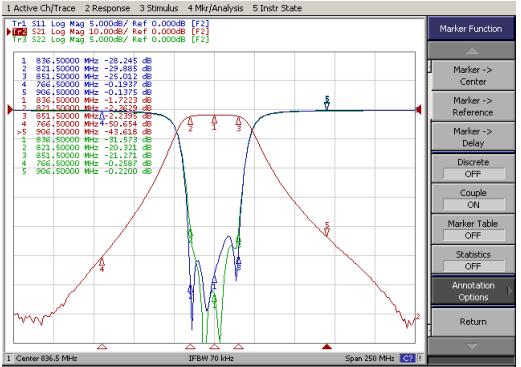This screenshot has height=367, width=521.
Task: Toggle marker Couple ON setting
Action: point(473,199)
